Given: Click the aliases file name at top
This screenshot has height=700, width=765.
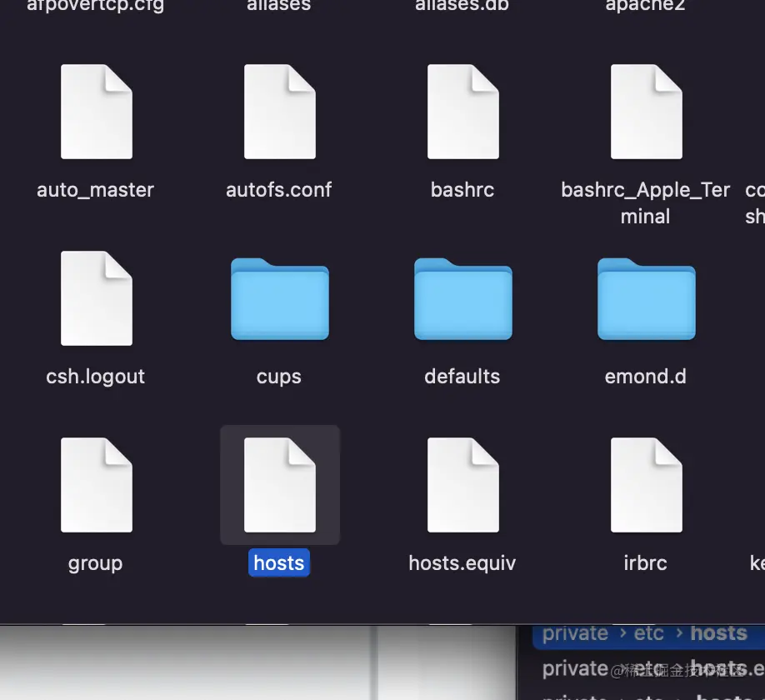Looking at the screenshot, I should [x=279, y=5].
